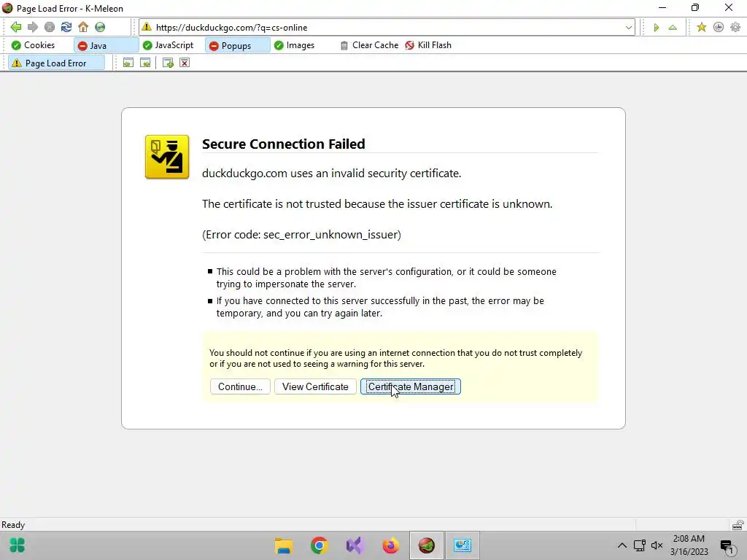Viewport: 747px width, 560px height.
Task: Toggle Java blocking
Action: [106, 46]
